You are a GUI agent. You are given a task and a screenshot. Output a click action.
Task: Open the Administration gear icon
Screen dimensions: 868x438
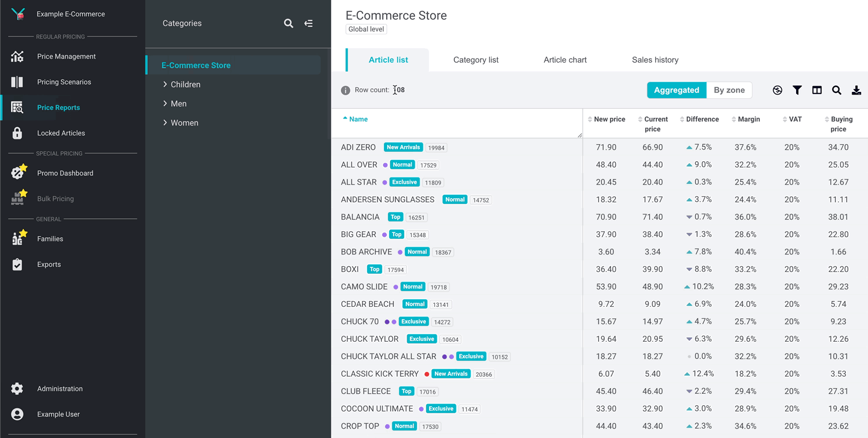coord(17,388)
